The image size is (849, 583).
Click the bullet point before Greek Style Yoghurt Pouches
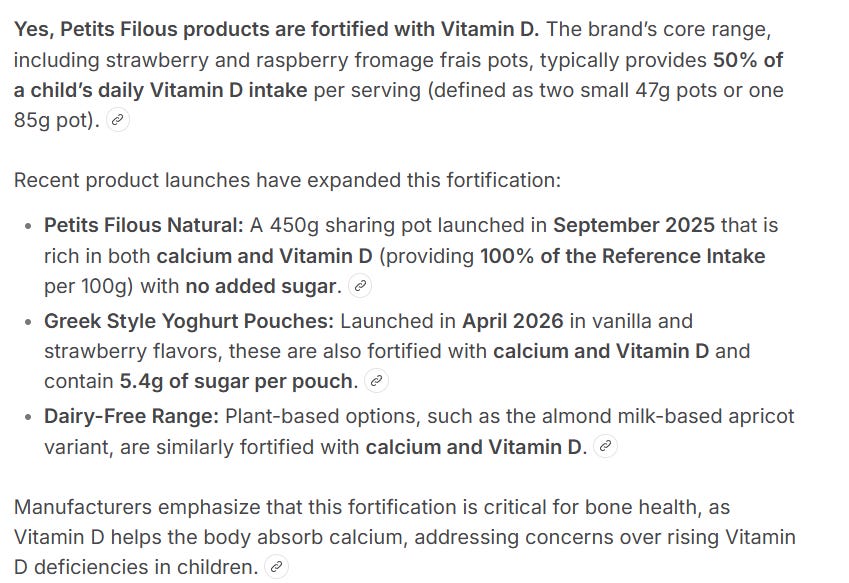29,322
